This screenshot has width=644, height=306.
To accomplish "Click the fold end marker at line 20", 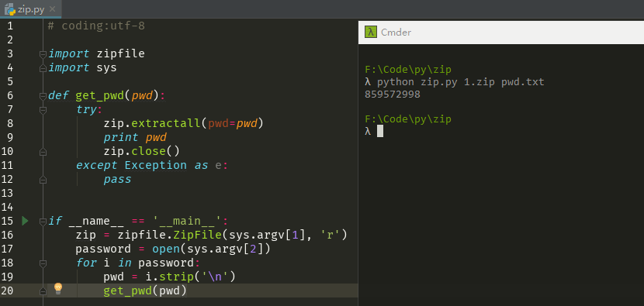I will coord(43,291).
